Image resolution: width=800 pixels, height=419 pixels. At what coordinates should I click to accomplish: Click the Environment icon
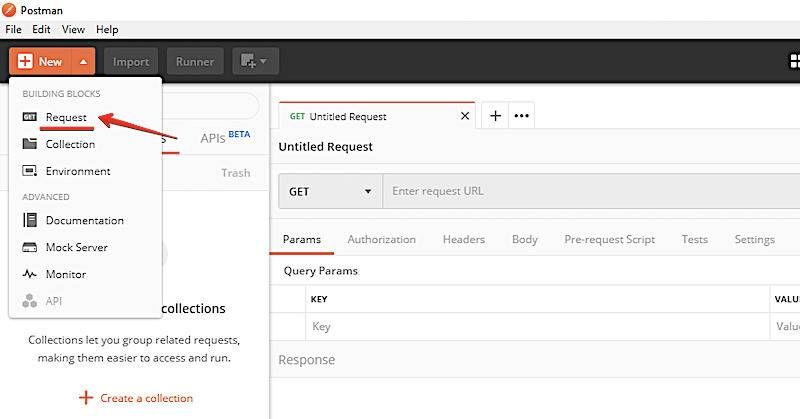pos(30,171)
